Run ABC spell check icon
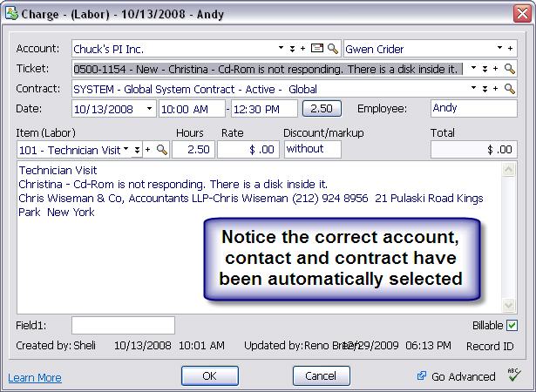Image resolution: width=536 pixels, height=392 pixels. [513, 376]
